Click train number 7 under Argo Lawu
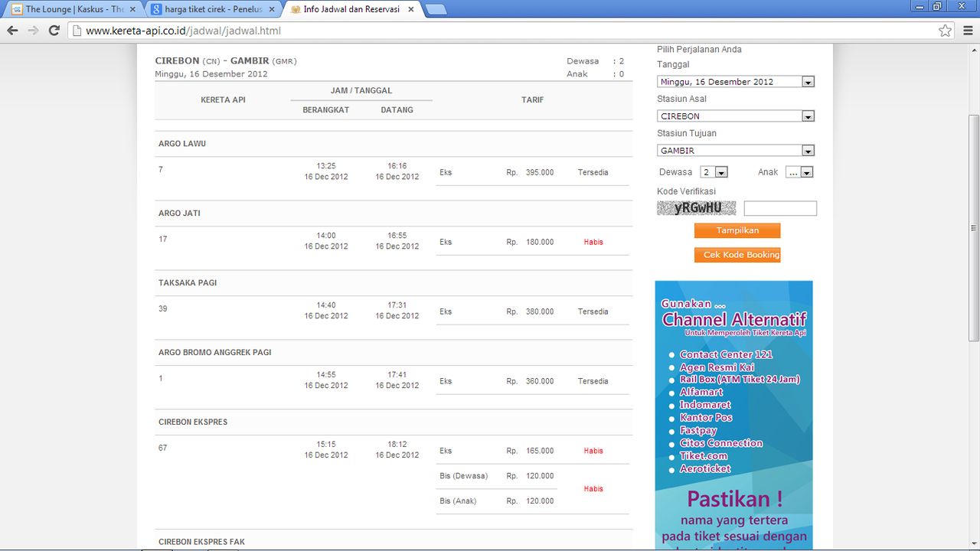This screenshot has width=980, height=551. pos(161,169)
